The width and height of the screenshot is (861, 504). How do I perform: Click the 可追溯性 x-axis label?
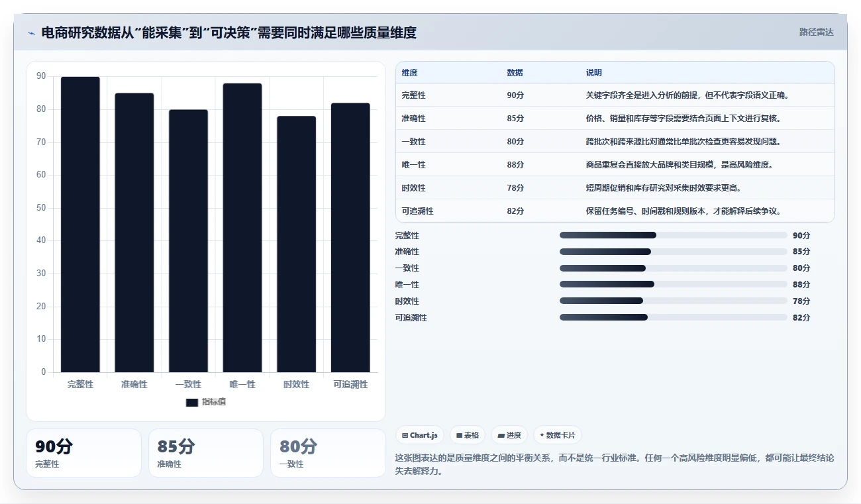pos(350,384)
